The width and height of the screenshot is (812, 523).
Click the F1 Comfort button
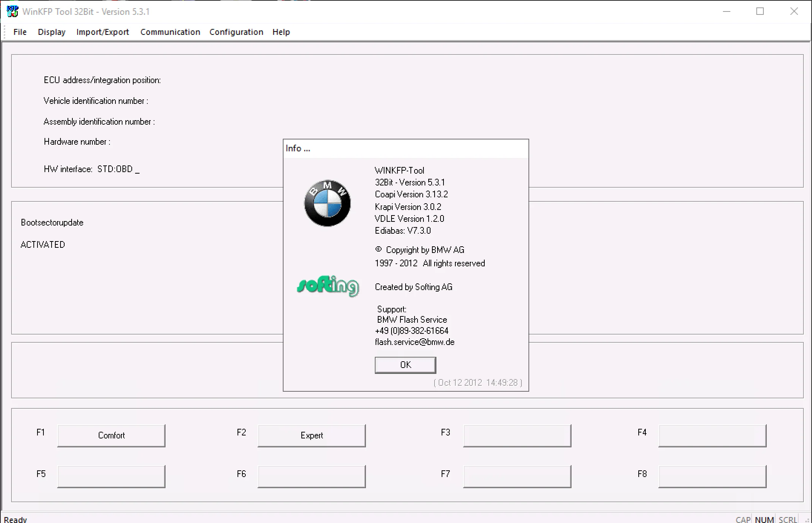tap(111, 435)
